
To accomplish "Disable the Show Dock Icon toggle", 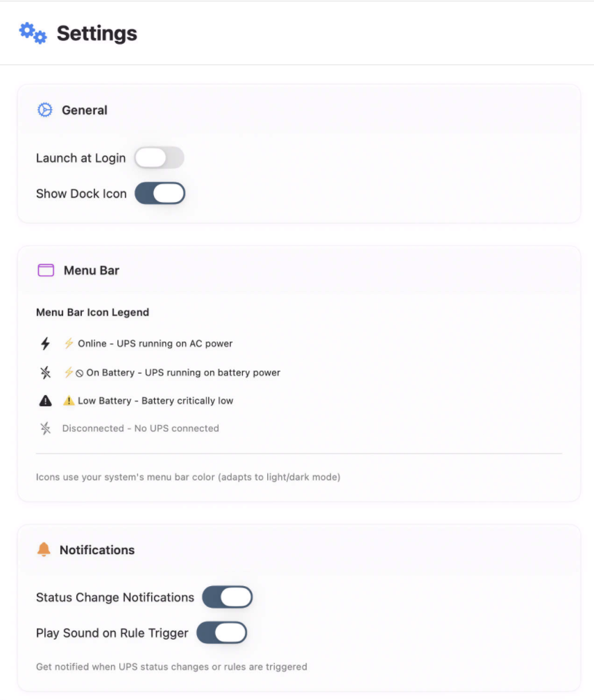I will click(160, 193).
